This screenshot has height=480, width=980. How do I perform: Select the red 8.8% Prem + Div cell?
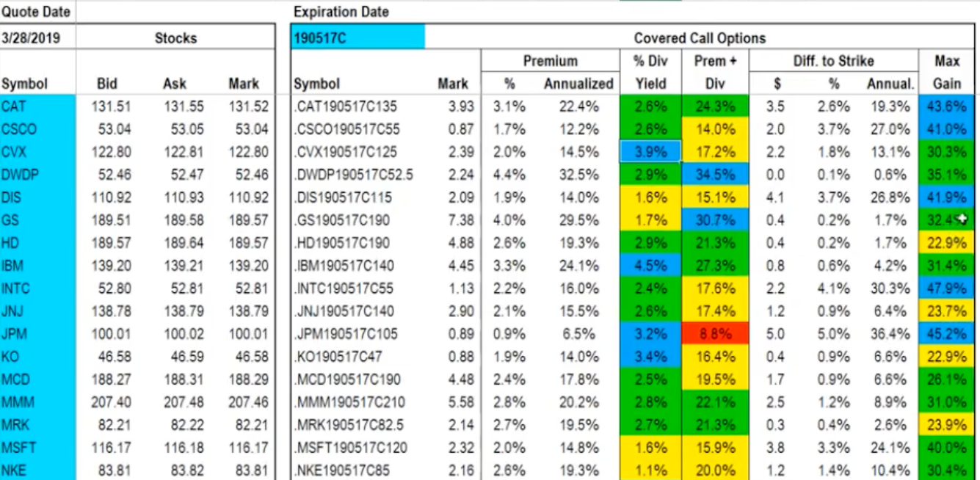pos(715,334)
